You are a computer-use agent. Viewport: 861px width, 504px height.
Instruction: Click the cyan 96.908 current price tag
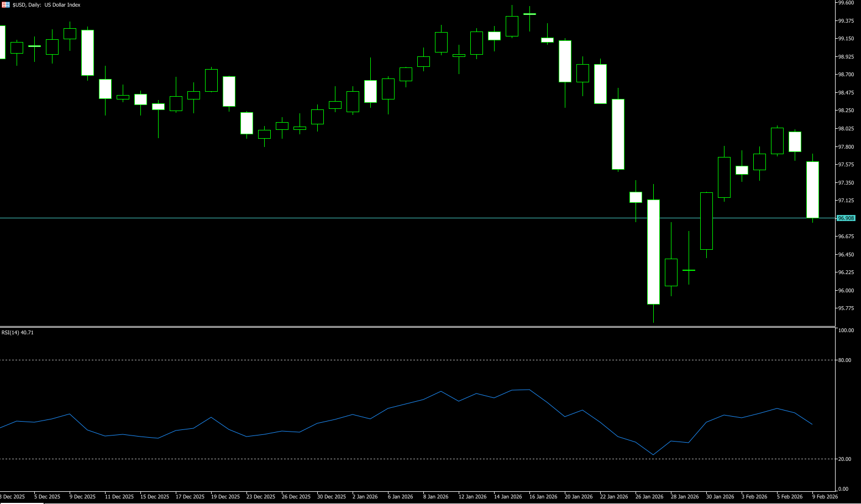[846, 218]
